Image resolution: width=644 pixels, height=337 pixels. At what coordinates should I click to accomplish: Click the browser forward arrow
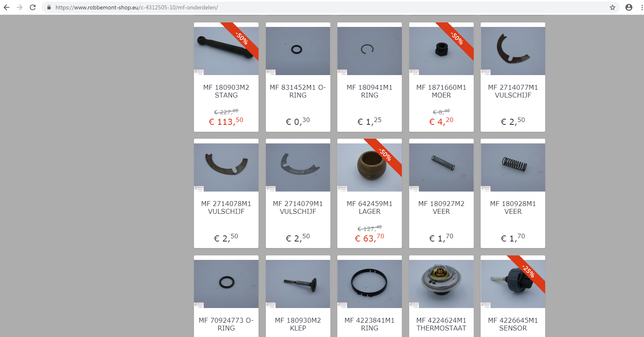click(x=20, y=7)
